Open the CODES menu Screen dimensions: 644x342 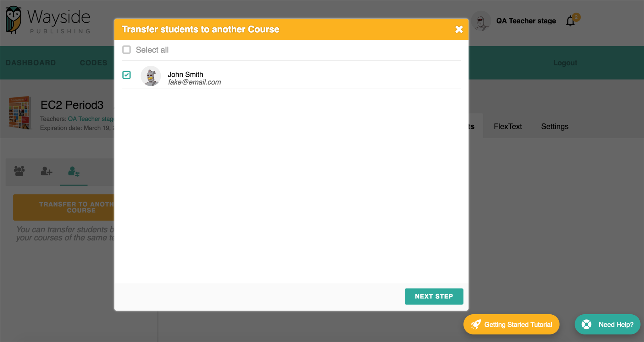click(93, 63)
